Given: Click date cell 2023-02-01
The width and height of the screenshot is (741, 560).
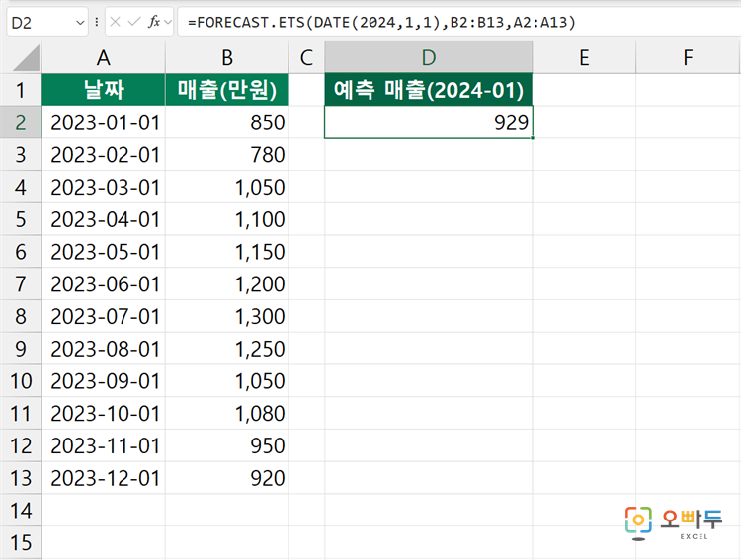Looking at the screenshot, I should tap(104, 154).
